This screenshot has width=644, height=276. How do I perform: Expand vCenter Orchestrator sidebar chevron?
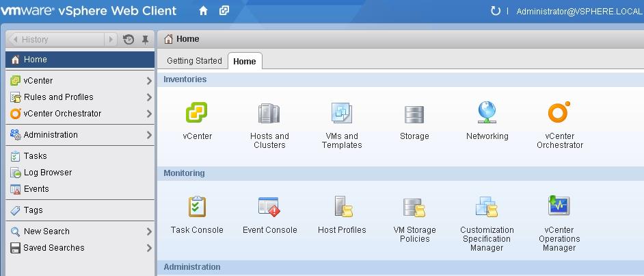coord(149,114)
